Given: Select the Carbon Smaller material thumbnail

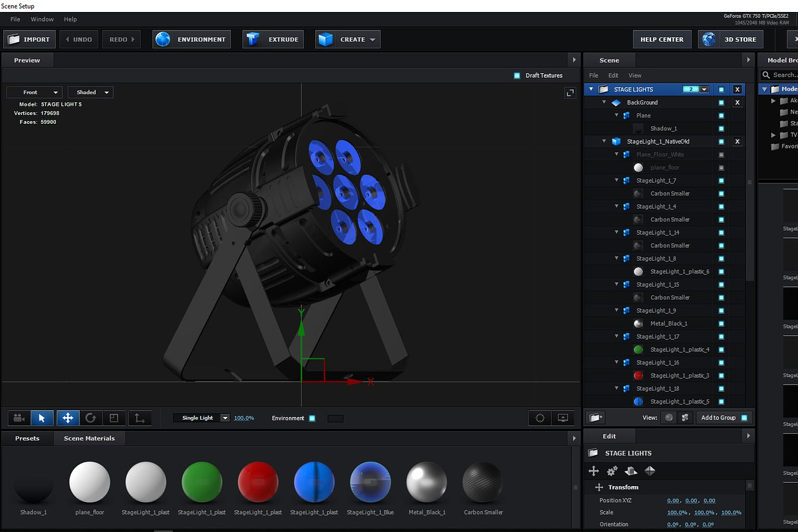Looking at the screenshot, I should pyautogui.click(x=483, y=483).
